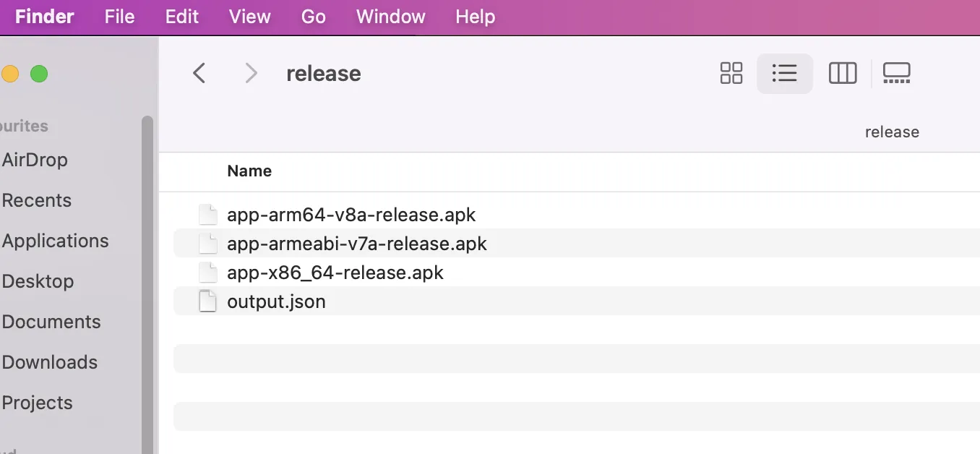Sort files by Name column header
The image size is (980, 454).
pos(249,171)
